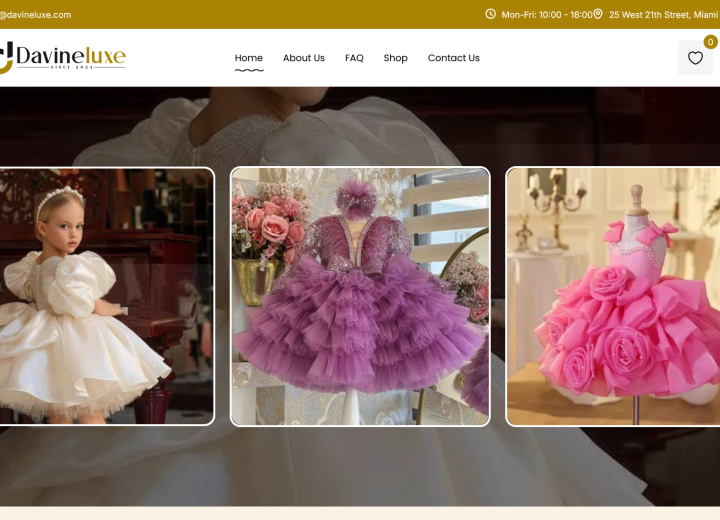Click the wavy underline beneath Home
The height and width of the screenshot is (520, 720).
pos(249,70)
